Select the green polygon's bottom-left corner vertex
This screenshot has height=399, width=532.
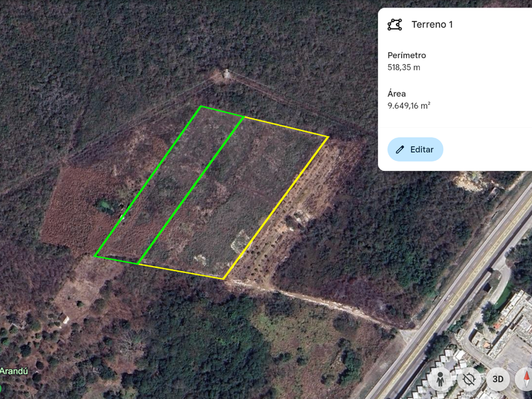tap(94, 256)
